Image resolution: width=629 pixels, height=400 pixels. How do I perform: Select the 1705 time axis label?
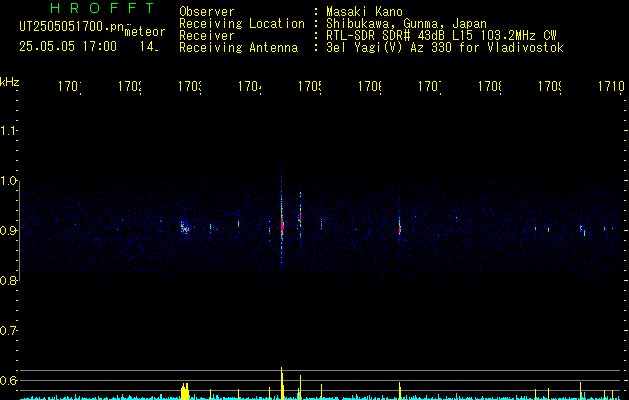(x=310, y=86)
